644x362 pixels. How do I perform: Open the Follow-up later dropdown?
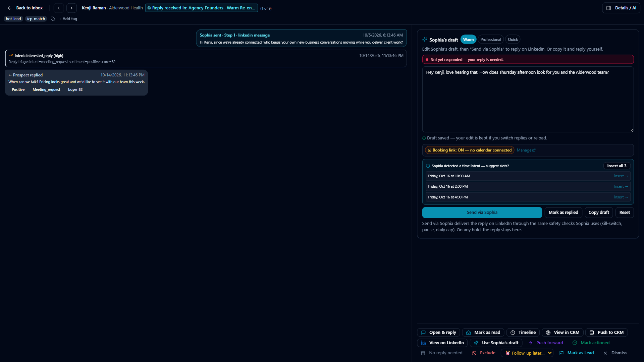coord(527,353)
